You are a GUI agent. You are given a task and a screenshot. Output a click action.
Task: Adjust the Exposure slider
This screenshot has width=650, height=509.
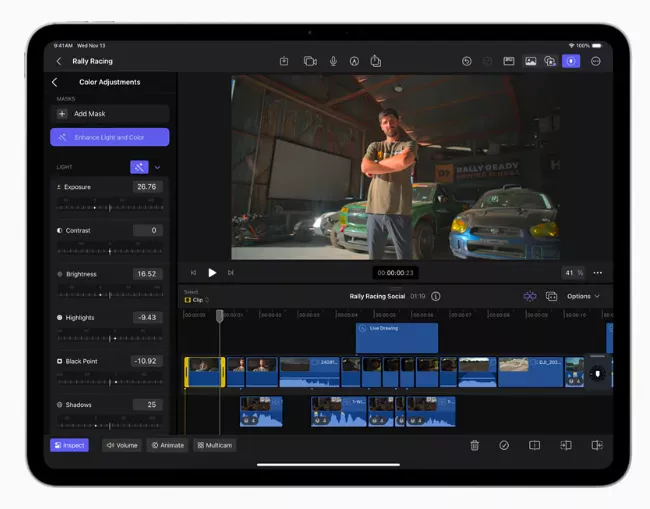tap(110, 207)
